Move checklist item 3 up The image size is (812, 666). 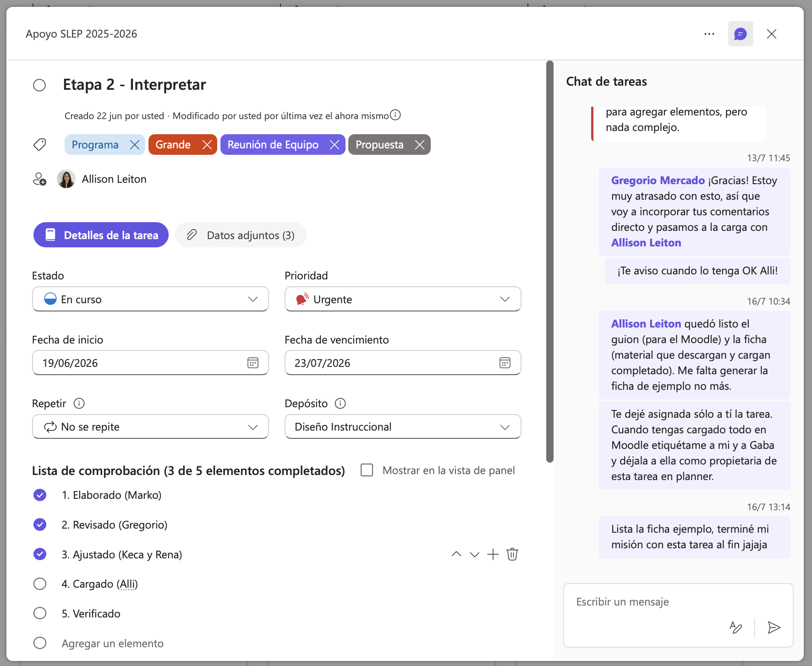[456, 554]
